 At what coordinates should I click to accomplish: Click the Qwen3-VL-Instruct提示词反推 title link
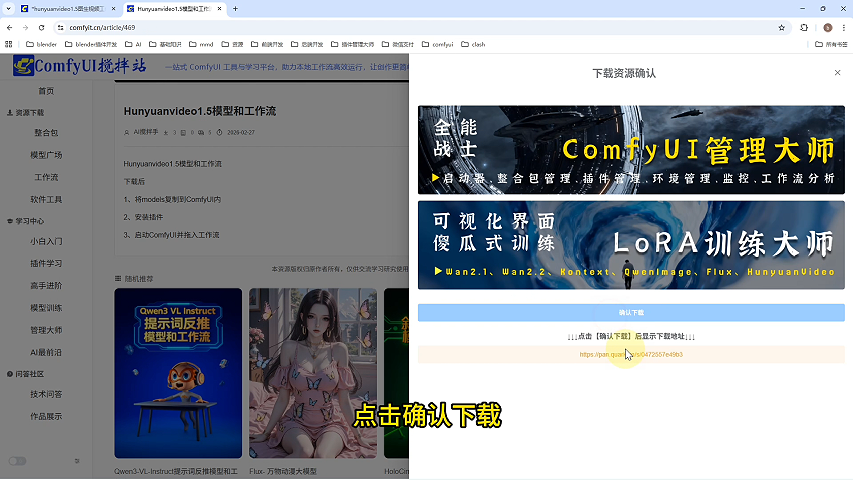175,471
